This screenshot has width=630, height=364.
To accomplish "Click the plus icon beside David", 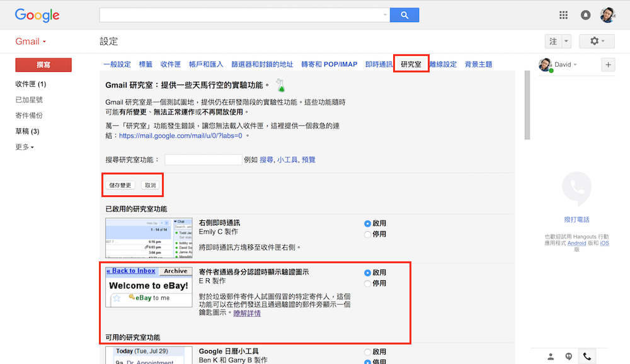I will 608,64.
